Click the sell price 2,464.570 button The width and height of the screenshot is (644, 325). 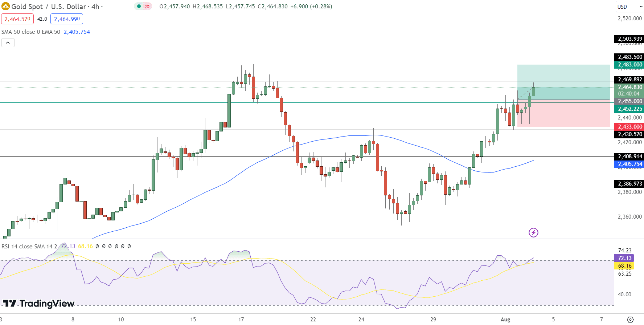click(x=17, y=19)
